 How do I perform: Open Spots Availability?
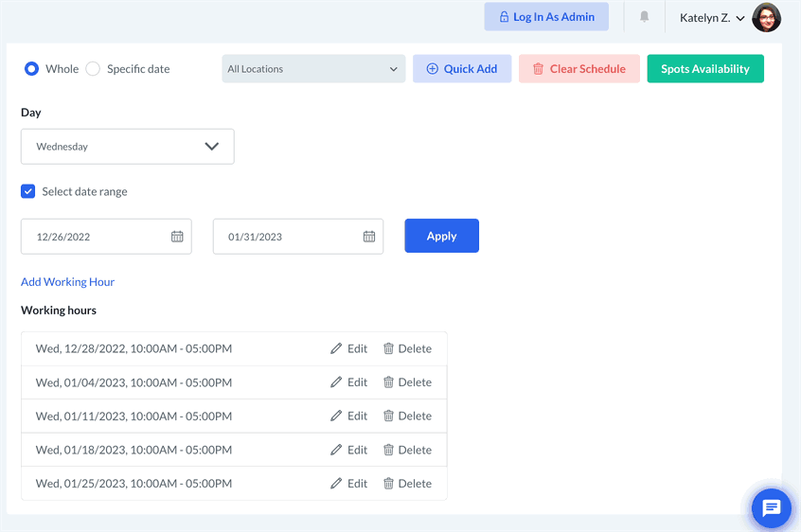(x=705, y=69)
